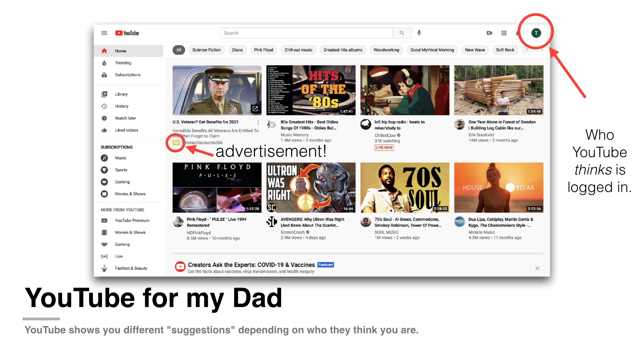Viewport: 644px width, 362px height.
Task: Play the House Relax thumbnail
Action: (499, 188)
